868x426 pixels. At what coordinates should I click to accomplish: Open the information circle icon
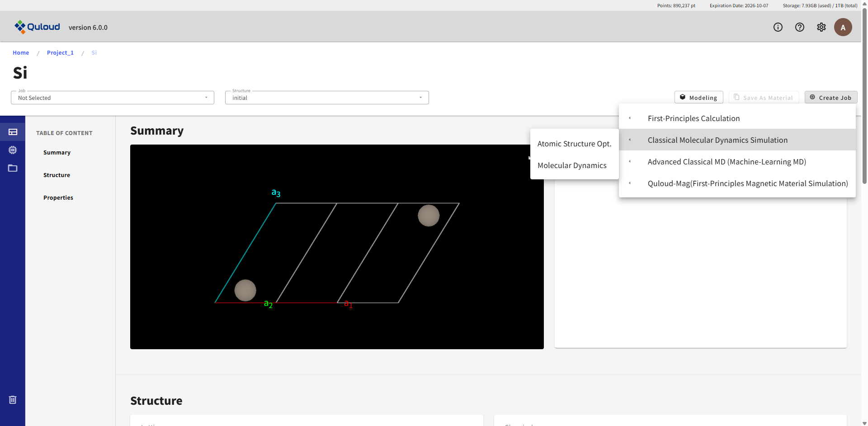click(x=778, y=27)
